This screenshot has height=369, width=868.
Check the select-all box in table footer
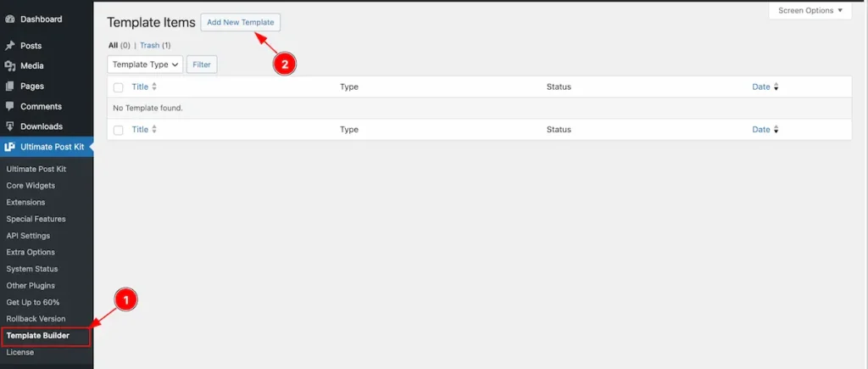point(119,130)
